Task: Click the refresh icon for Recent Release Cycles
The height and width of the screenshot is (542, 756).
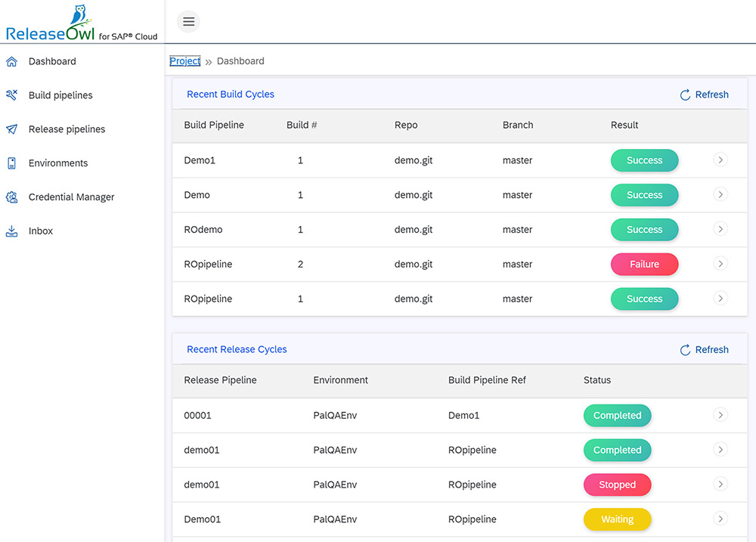Action: 684,349
